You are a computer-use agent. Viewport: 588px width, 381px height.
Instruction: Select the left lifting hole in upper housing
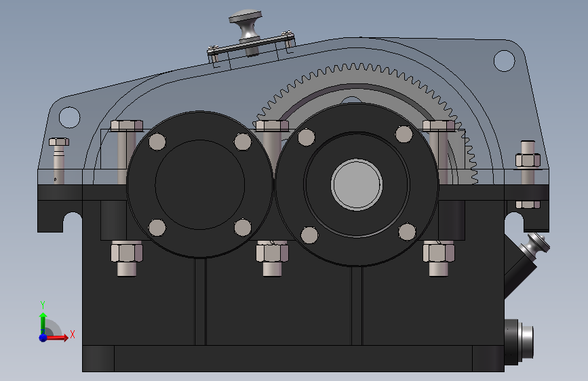[x=70, y=117]
